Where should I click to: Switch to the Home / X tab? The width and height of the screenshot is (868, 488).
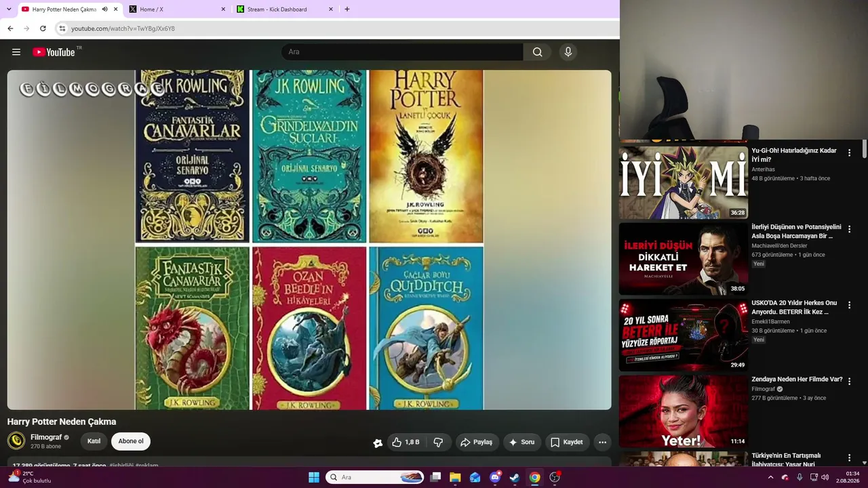178,9
